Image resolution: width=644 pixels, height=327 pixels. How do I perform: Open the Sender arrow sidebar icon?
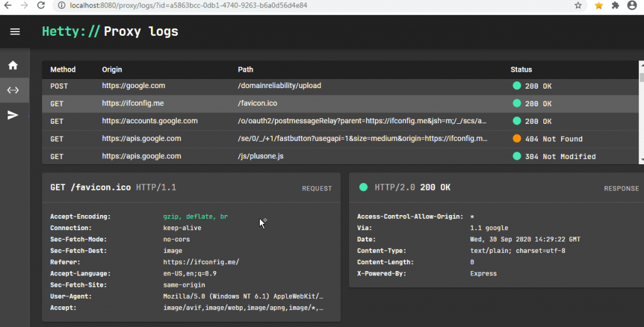pyautogui.click(x=13, y=115)
